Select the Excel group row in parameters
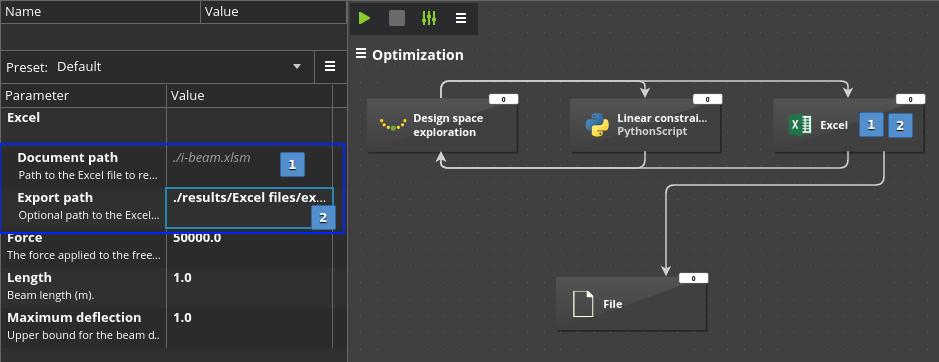Viewport: 939px width, 362px height. 173,125
